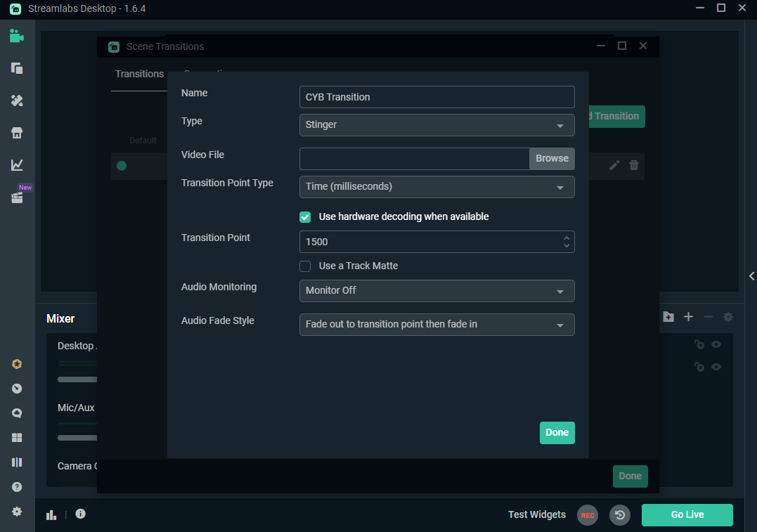Open the Dashboard analytics graph icon
Screen dimensions: 757x532
pos(17,165)
